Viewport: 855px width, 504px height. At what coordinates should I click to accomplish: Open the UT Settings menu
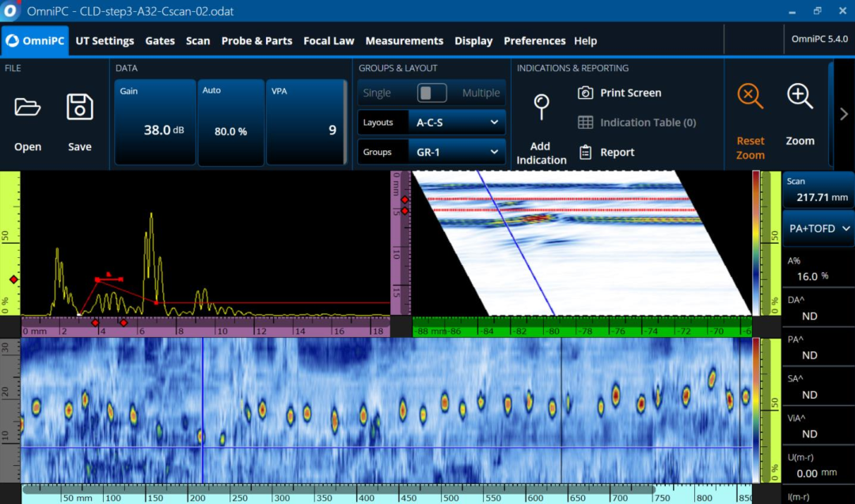[104, 41]
